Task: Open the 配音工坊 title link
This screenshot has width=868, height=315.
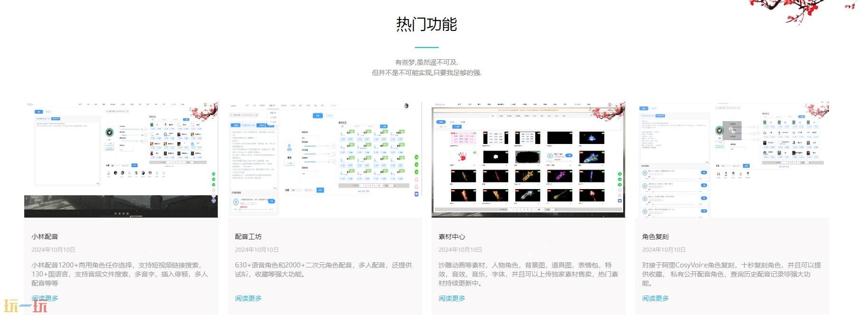Action: (x=248, y=237)
